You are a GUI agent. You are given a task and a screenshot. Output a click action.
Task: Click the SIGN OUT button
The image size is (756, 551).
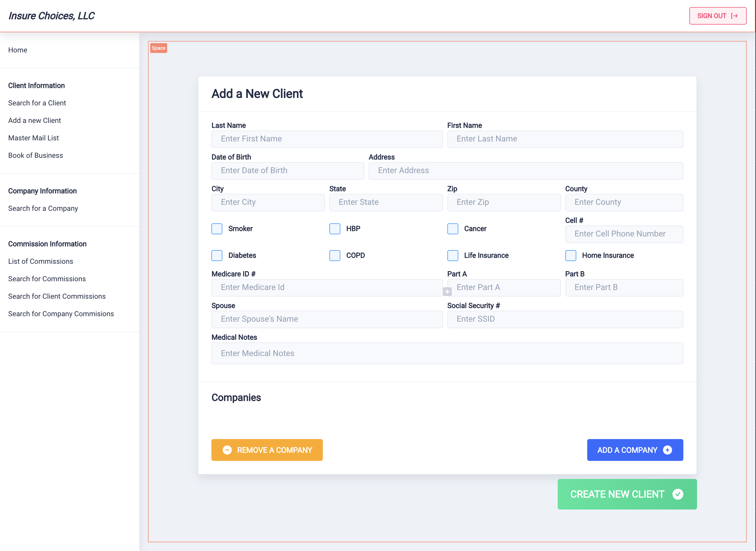click(x=718, y=16)
